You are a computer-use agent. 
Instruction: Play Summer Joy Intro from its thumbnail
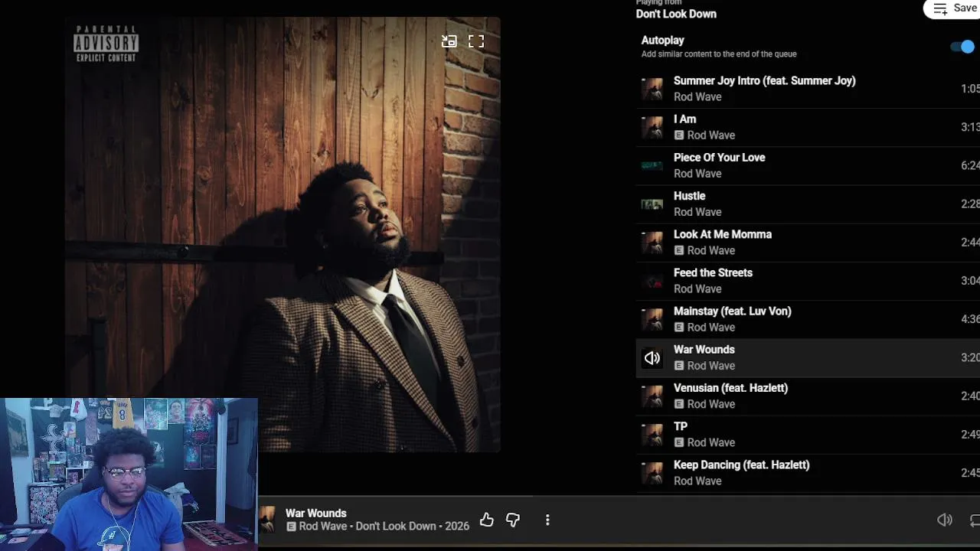click(x=652, y=89)
